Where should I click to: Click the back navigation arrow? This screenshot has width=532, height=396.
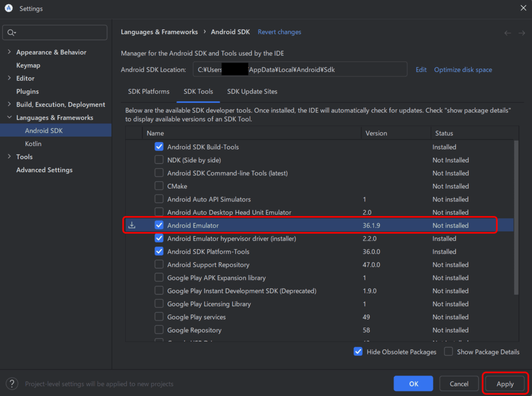[508, 33]
